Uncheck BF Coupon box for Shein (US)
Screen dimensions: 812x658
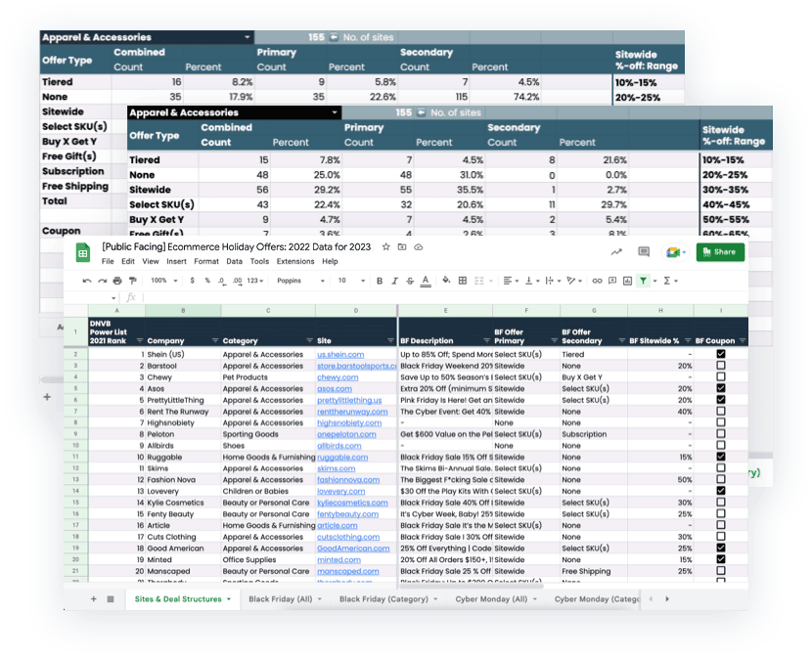pyautogui.click(x=721, y=354)
